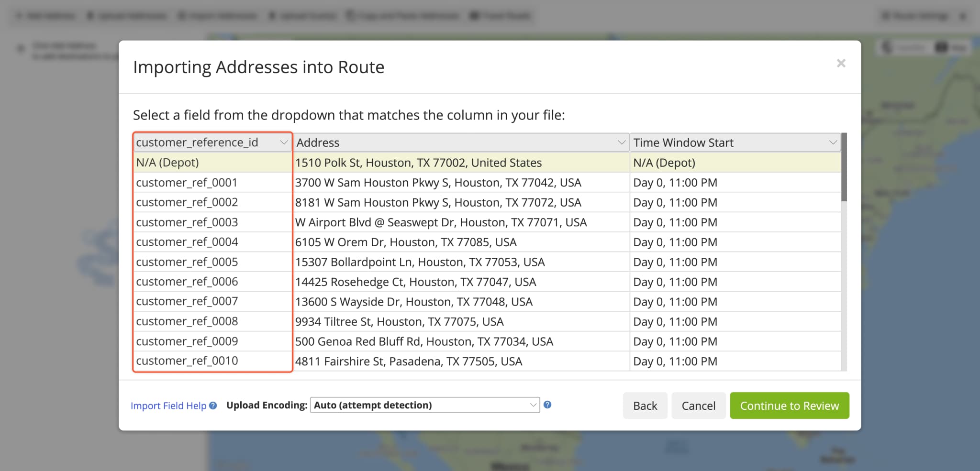Click the question mark next to Upload Encoding
Image resolution: width=980 pixels, height=471 pixels.
coord(547,405)
